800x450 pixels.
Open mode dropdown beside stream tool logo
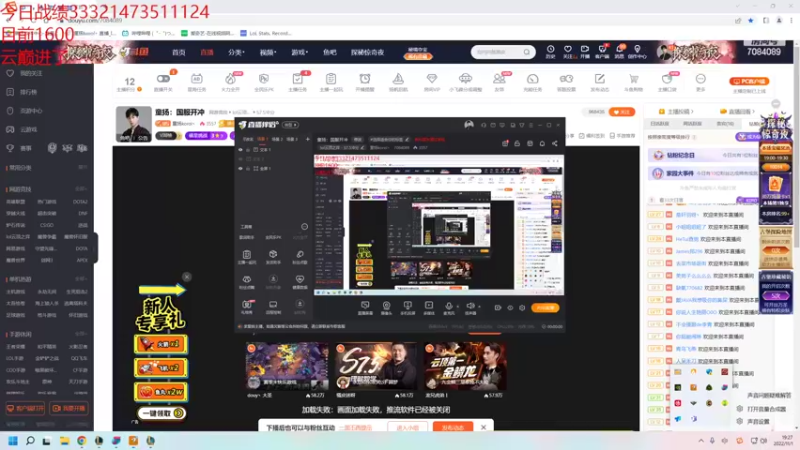point(290,125)
